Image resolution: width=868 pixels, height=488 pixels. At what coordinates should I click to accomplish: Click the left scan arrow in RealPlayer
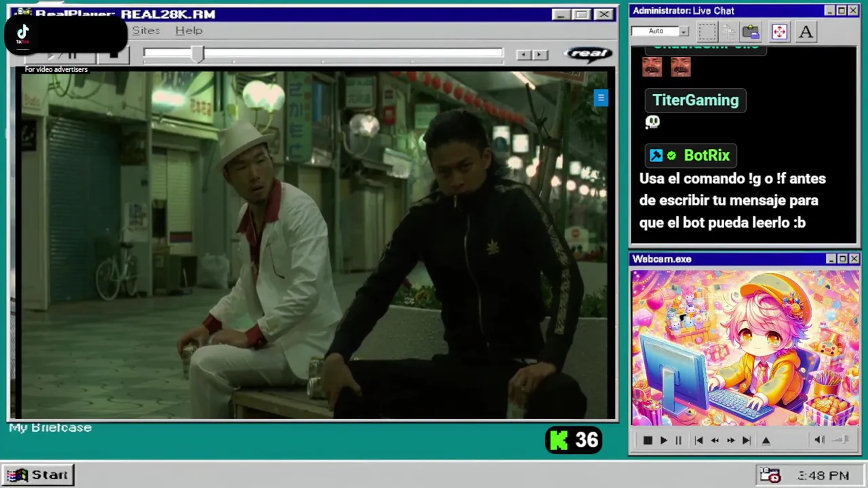[524, 55]
